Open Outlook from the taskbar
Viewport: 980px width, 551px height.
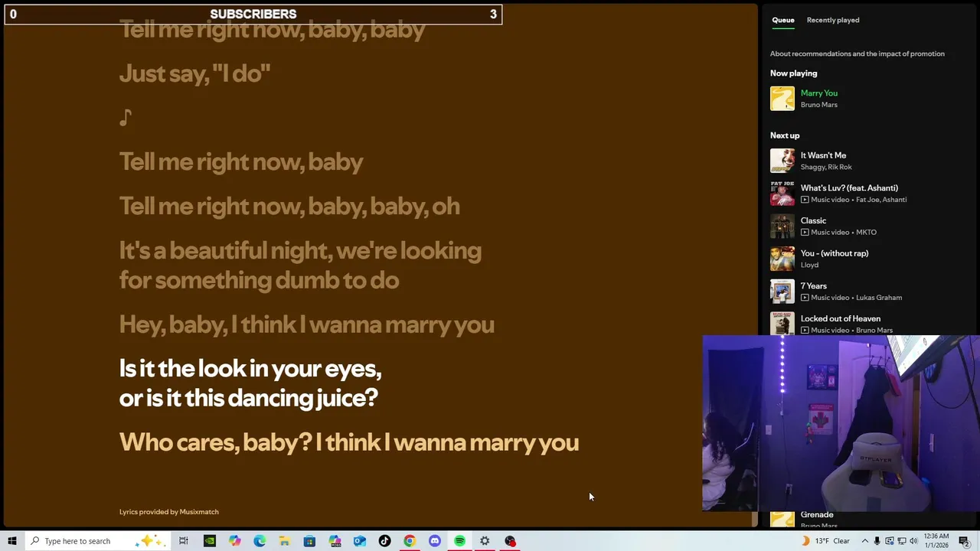(x=360, y=541)
